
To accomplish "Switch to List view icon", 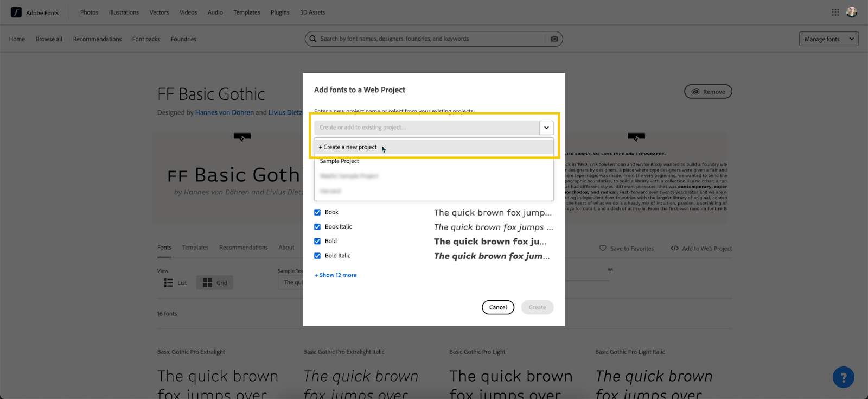I will pyautogui.click(x=169, y=283).
